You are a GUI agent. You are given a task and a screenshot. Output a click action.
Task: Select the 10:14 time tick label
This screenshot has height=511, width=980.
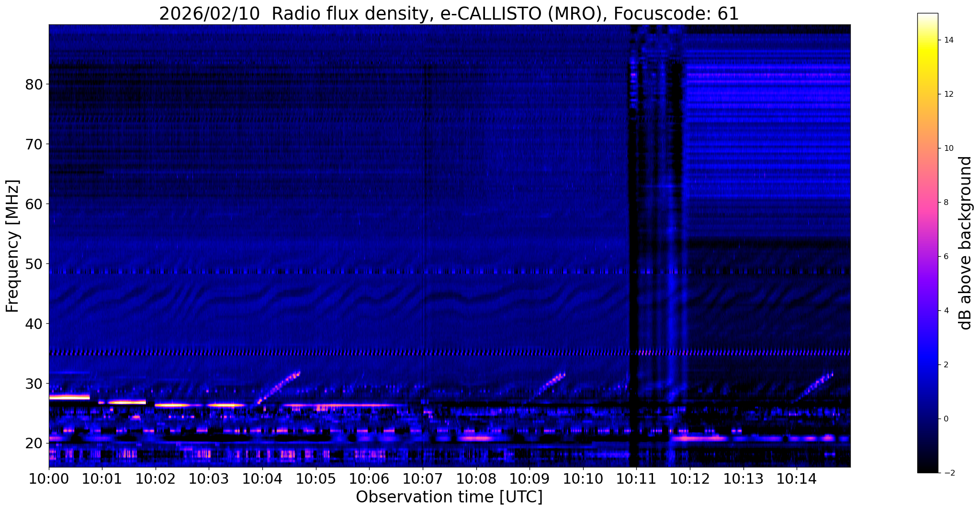coord(797,479)
